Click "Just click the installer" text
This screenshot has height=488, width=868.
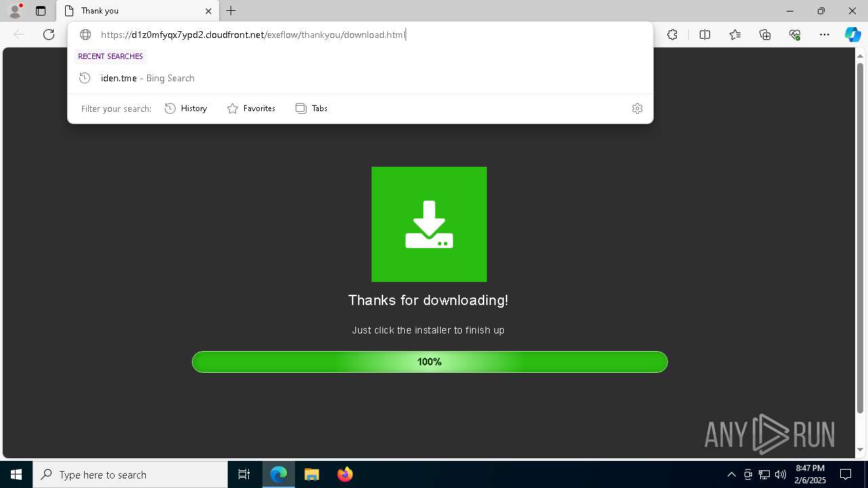428,330
